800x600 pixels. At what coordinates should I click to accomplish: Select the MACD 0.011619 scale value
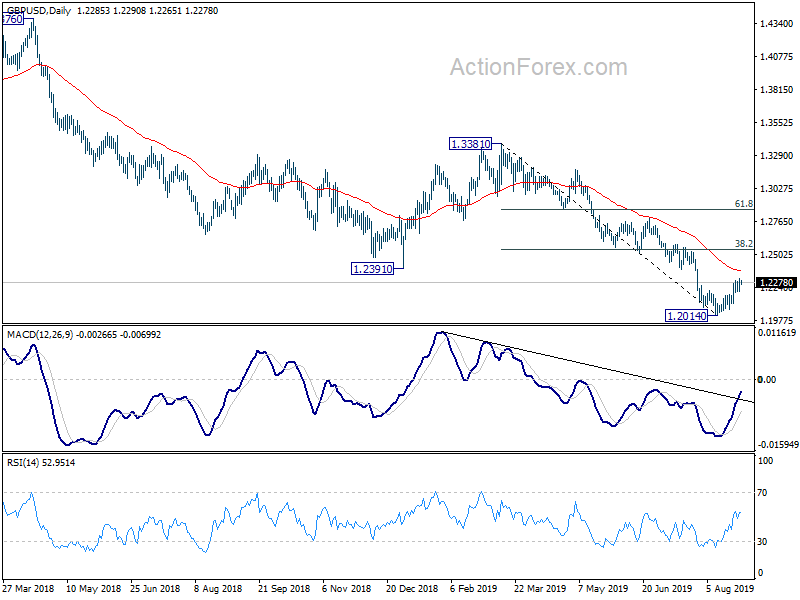777,333
